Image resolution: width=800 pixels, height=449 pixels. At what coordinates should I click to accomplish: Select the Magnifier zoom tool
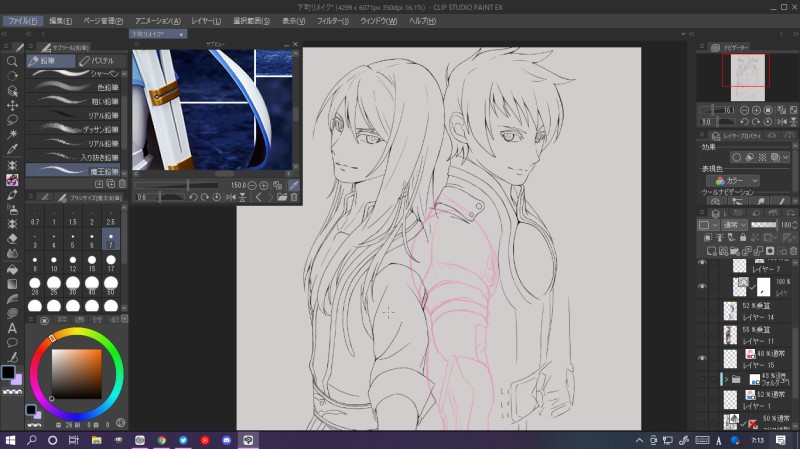click(x=12, y=61)
